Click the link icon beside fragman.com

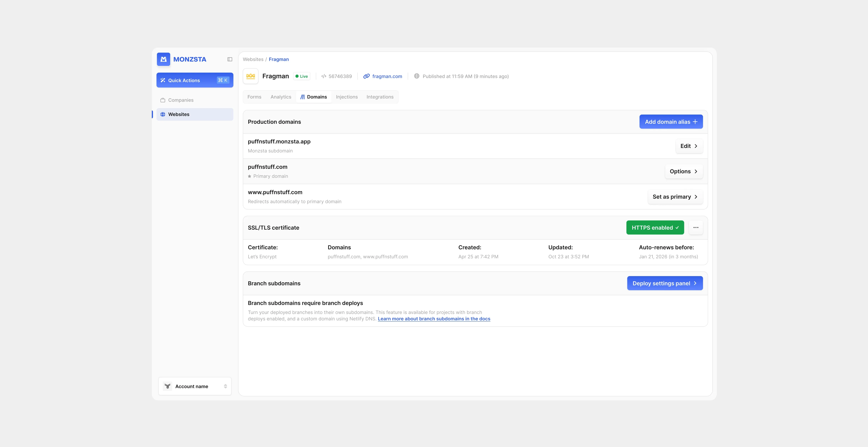coord(366,76)
